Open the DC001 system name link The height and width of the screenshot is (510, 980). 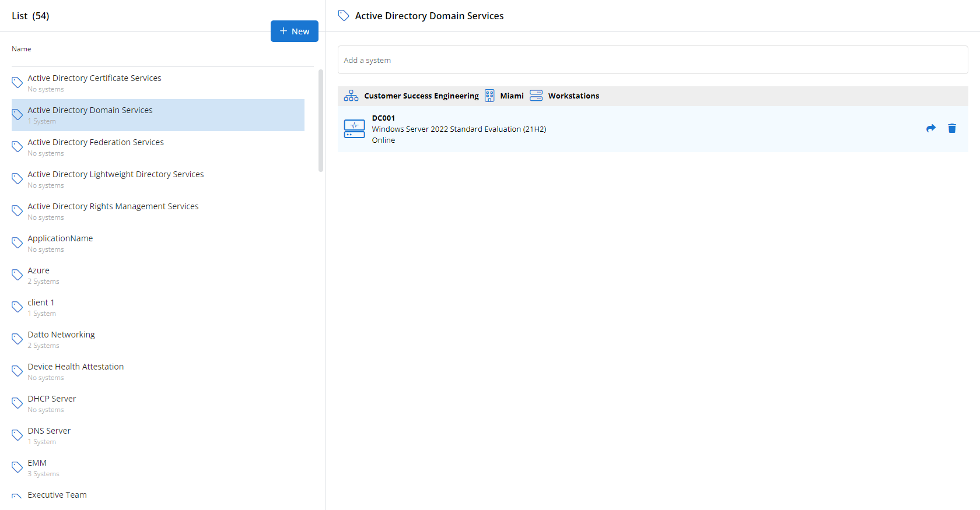pyautogui.click(x=383, y=118)
